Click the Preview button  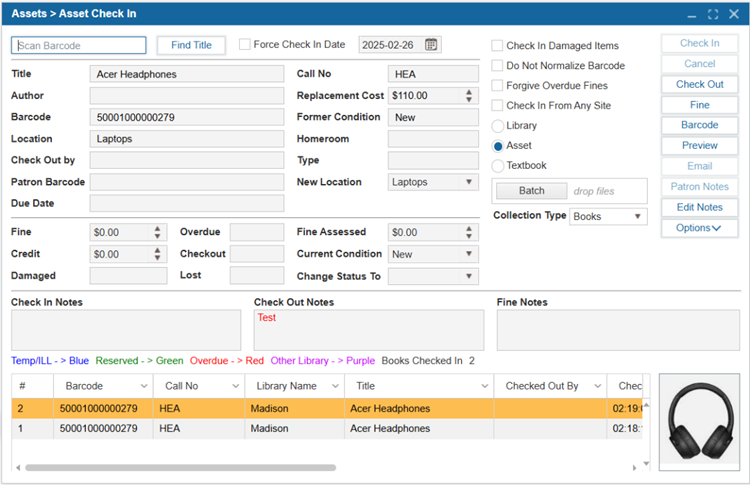coord(699,145)
